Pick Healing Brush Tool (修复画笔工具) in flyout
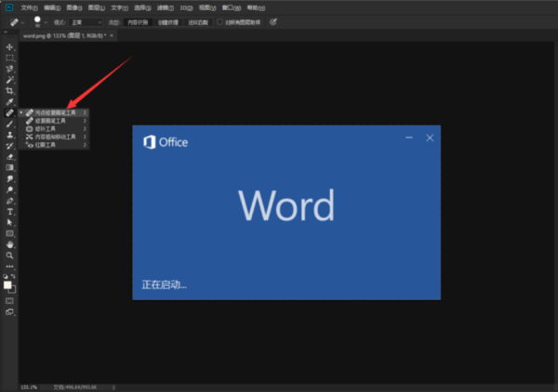 click(x=53, y=121)
